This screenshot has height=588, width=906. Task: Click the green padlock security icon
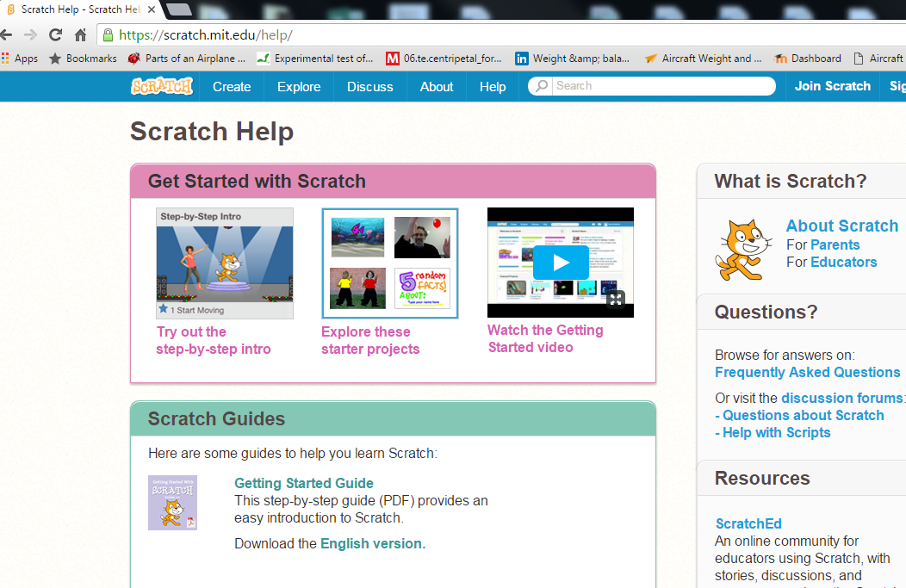click(x=108, y=35)
